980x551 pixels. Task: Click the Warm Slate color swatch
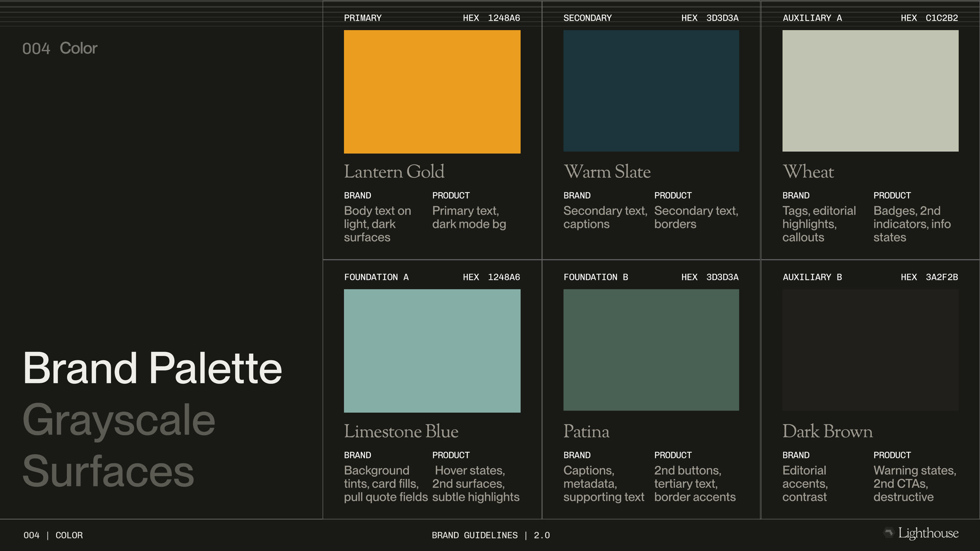pos(651,91)
